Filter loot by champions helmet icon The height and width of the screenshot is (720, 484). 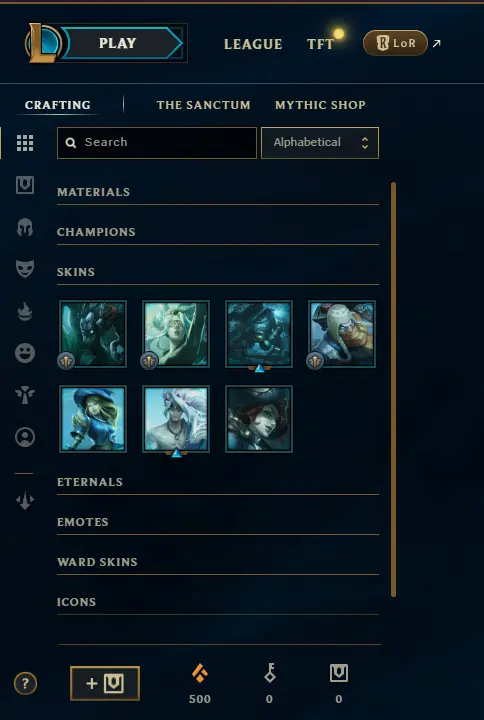pyautogui.click(x=25, y=227)
